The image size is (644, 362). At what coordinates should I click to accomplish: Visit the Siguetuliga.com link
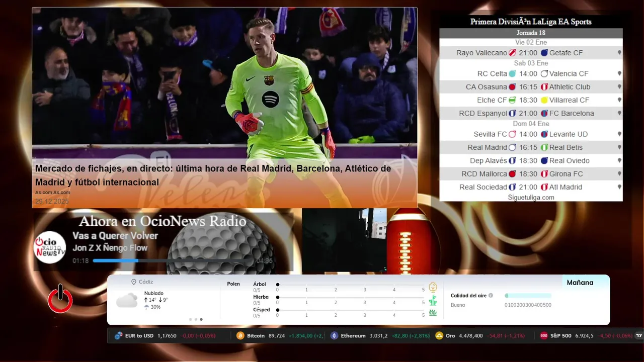pos(531,198)
